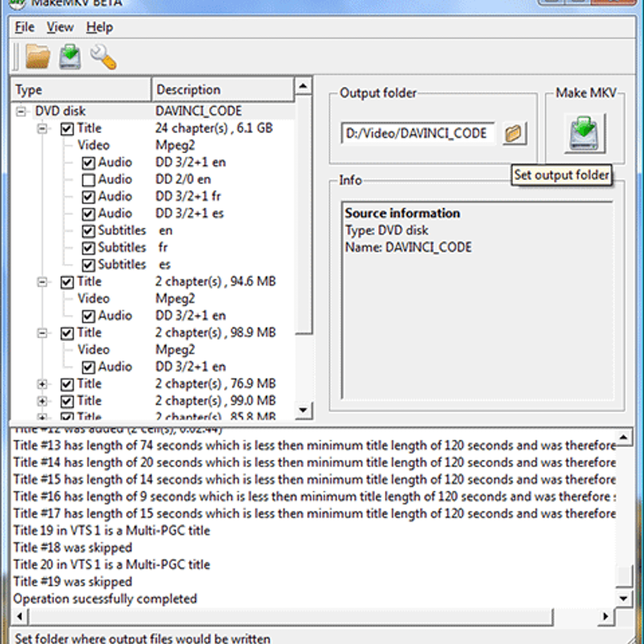This screenshot has width=644, height=644.
Task: Click the Description column header
Action: 223,89
